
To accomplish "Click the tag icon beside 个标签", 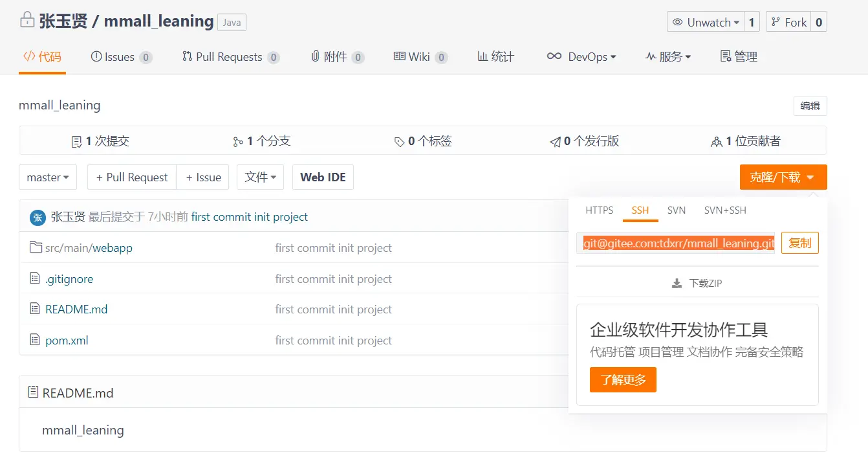I will click(399, 141).
